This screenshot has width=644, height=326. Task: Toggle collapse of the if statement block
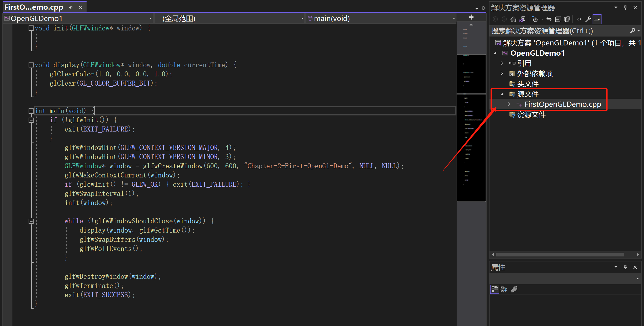pyautogui.click(x=31, y=120)
